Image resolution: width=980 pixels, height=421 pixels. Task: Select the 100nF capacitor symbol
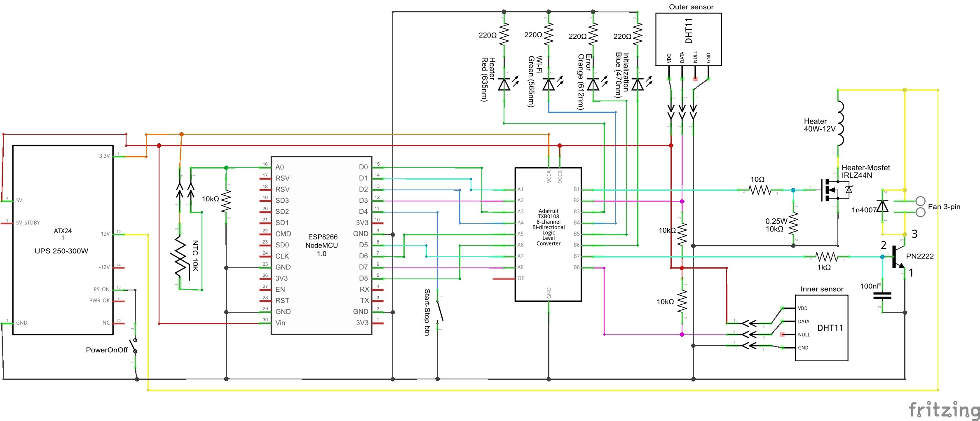click(882, 295)
